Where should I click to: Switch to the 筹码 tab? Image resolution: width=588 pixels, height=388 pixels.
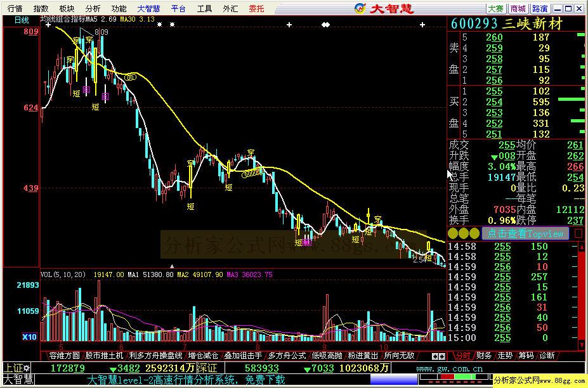[x=526, y=356]
